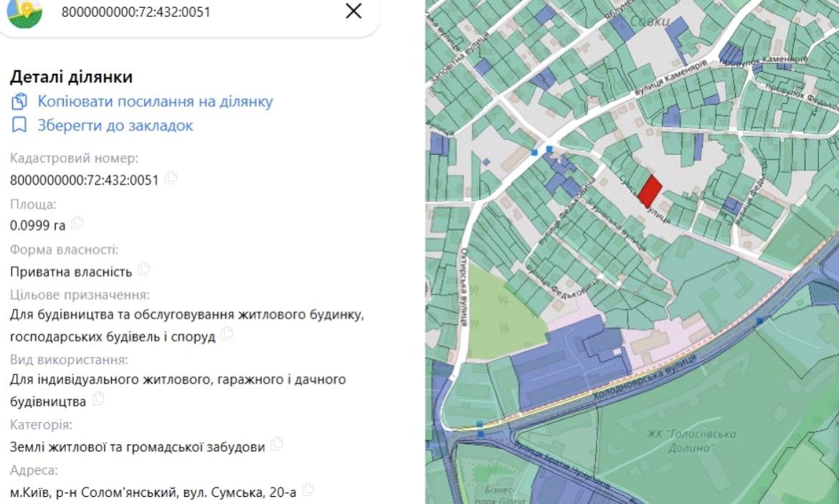Copy the address 'вул. Сумська, 20-а'
Image resolution: width=839 pixels, height=504 pixels.
tap(308, 490)
